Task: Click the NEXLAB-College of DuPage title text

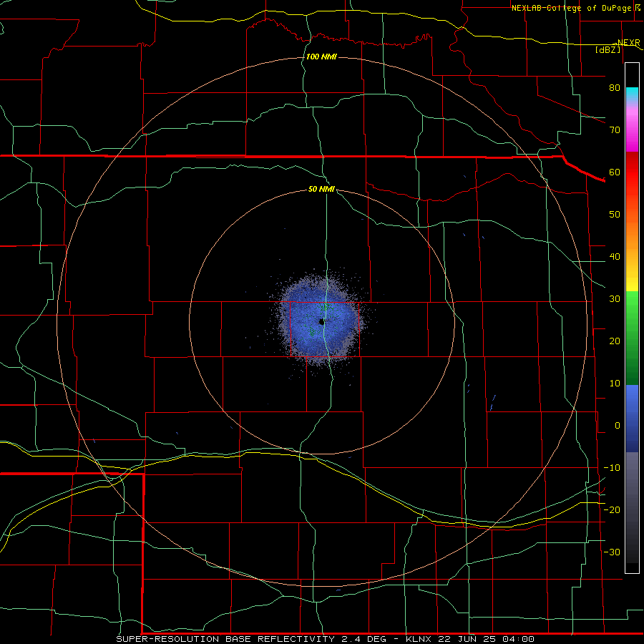Action: click(x=571, y=8)
